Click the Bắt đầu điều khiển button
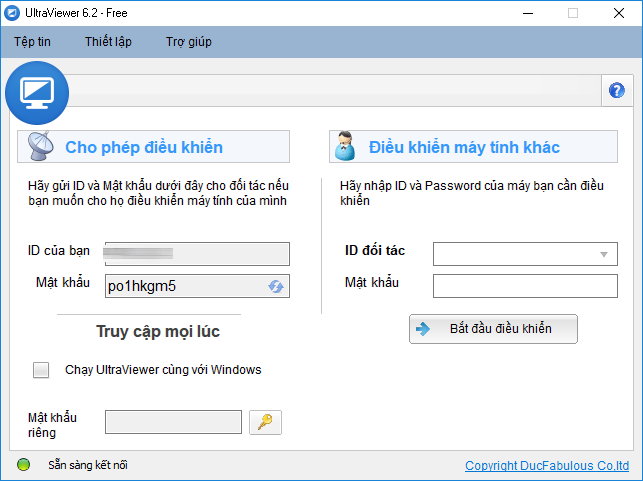Screen dimensions: 643x481 pos(493,329)
